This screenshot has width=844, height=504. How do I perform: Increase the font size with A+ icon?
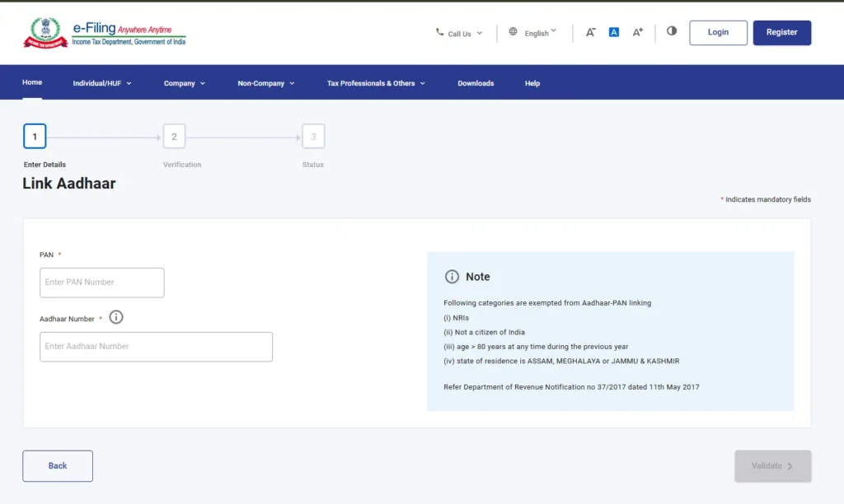(637, 32)
